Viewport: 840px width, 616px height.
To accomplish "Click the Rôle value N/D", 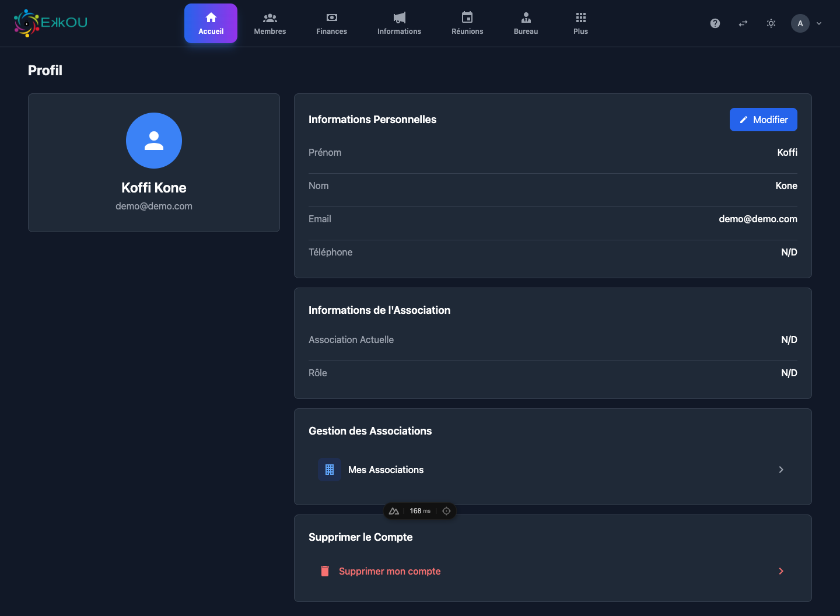I will 789,373.
